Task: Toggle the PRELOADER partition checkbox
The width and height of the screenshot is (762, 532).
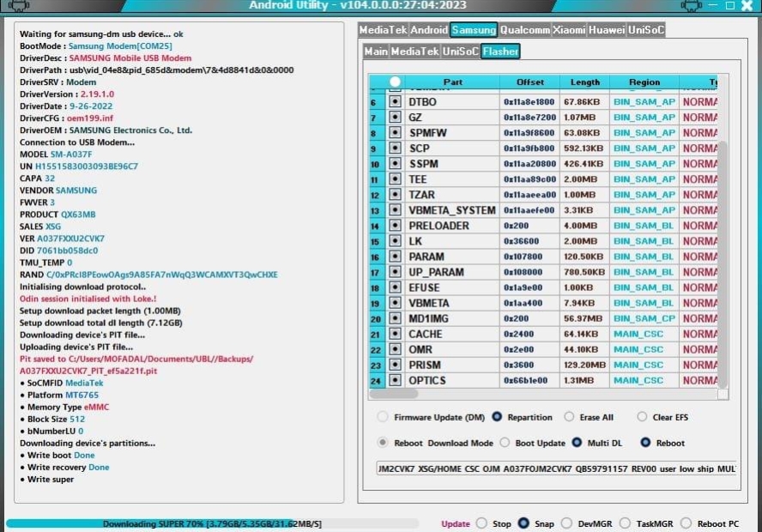Action: (x=395, y=226)
